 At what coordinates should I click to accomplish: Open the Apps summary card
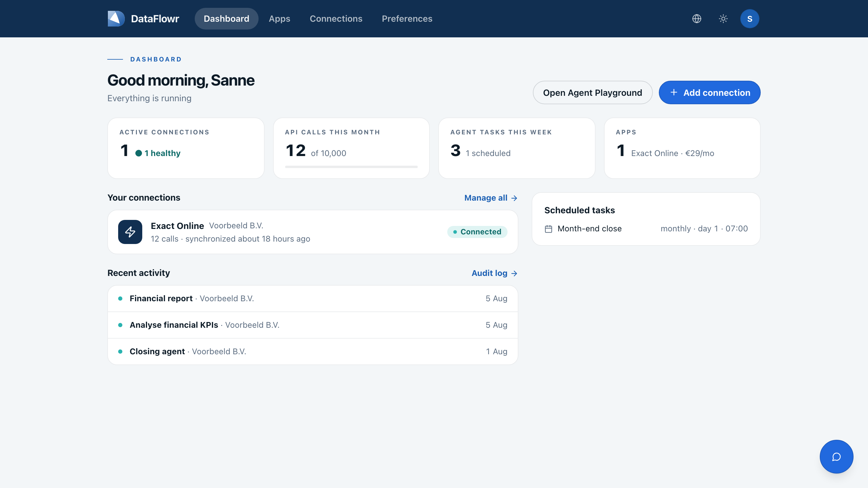pos(682,148)
